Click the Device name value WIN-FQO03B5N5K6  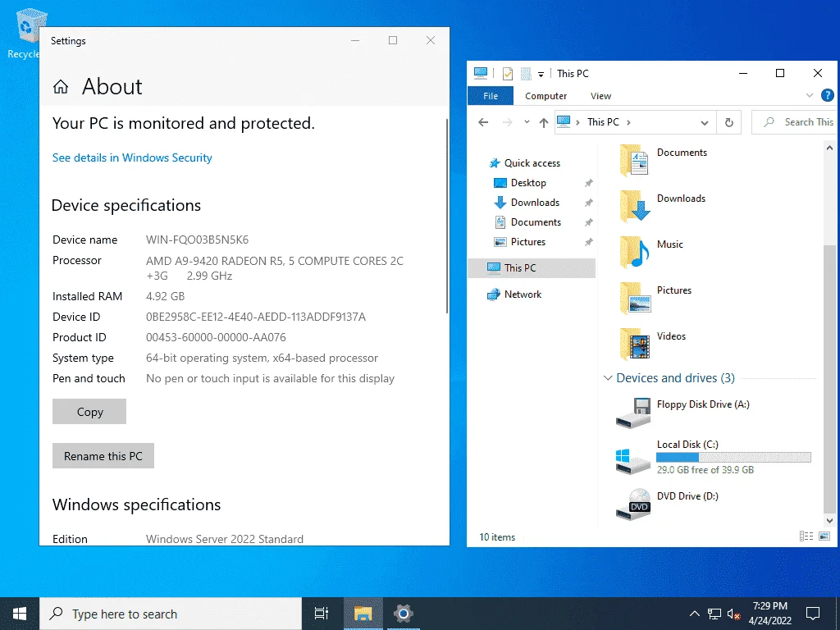197,240
